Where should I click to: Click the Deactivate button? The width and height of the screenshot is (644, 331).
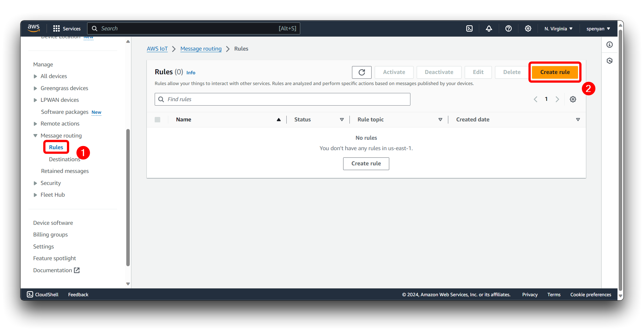439,72
